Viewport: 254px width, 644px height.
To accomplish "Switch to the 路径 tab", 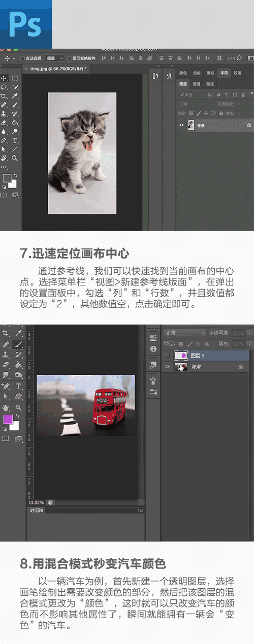I will (x=210, y=84).
